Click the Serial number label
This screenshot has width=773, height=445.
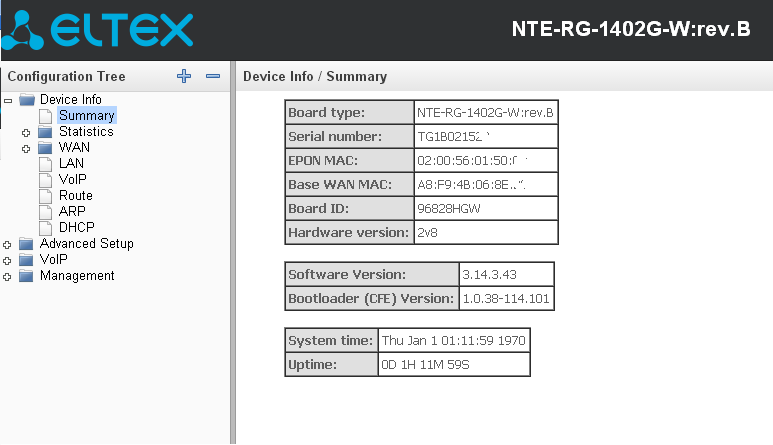click(335, 137)
